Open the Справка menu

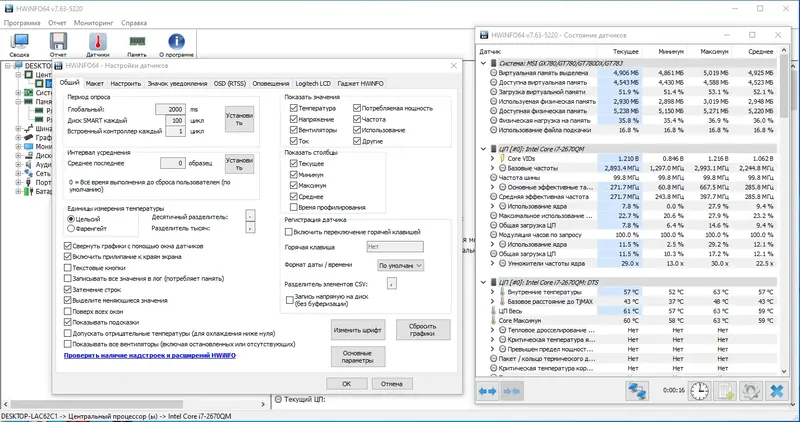click(134, 23)
